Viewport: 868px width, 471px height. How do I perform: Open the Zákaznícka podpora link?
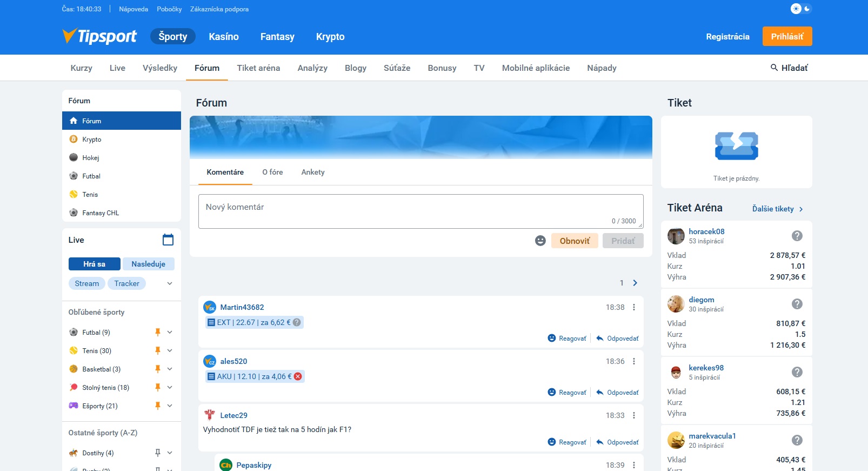click(x=219, y=9)
